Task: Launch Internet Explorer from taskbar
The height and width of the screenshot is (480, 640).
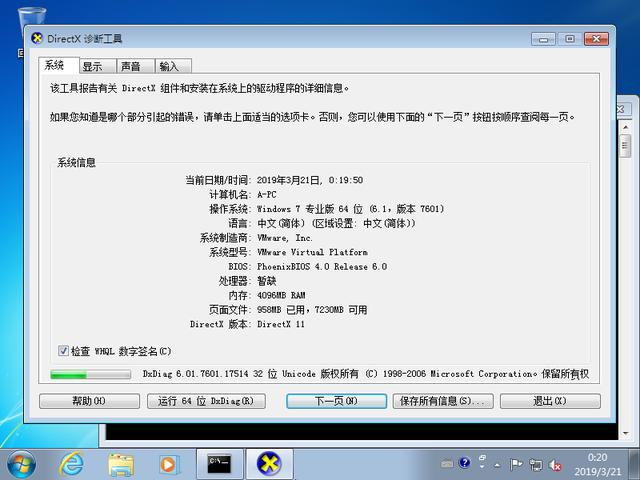Action: tap(72, 465)
